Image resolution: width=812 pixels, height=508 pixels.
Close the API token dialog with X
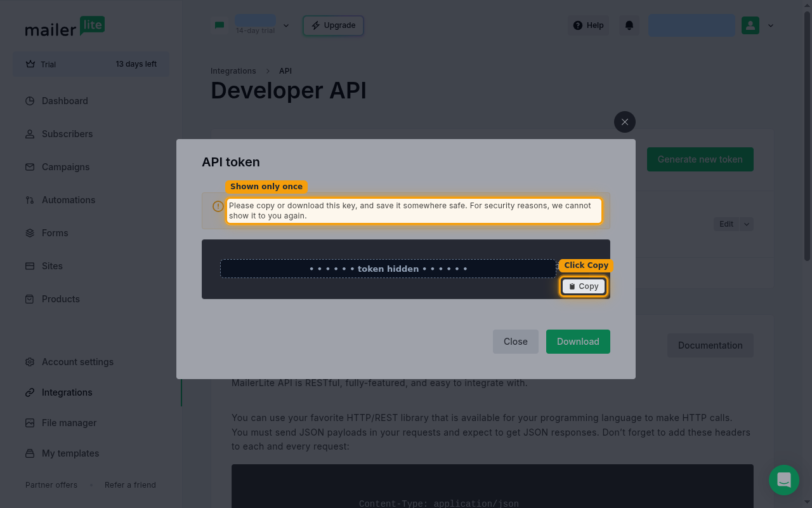pos(625,122)
